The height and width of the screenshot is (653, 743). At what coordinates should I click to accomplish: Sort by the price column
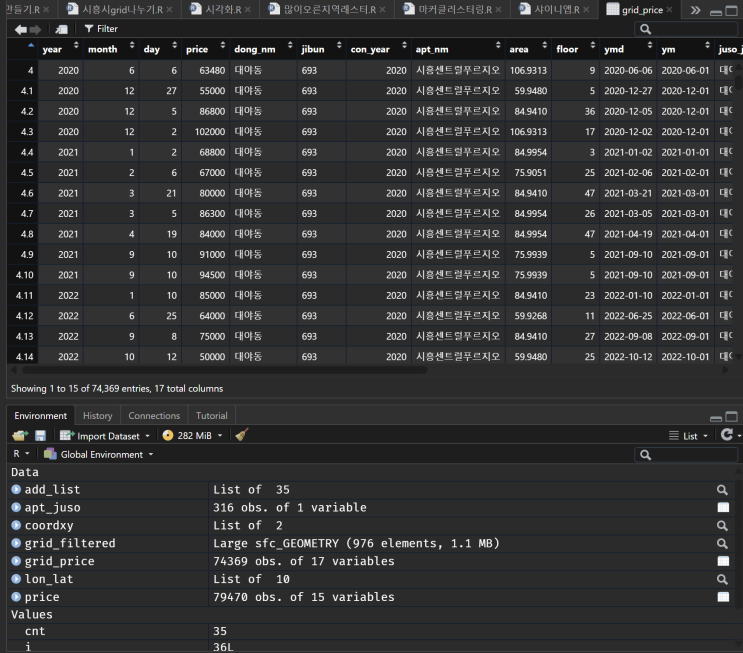click(205, 49)
